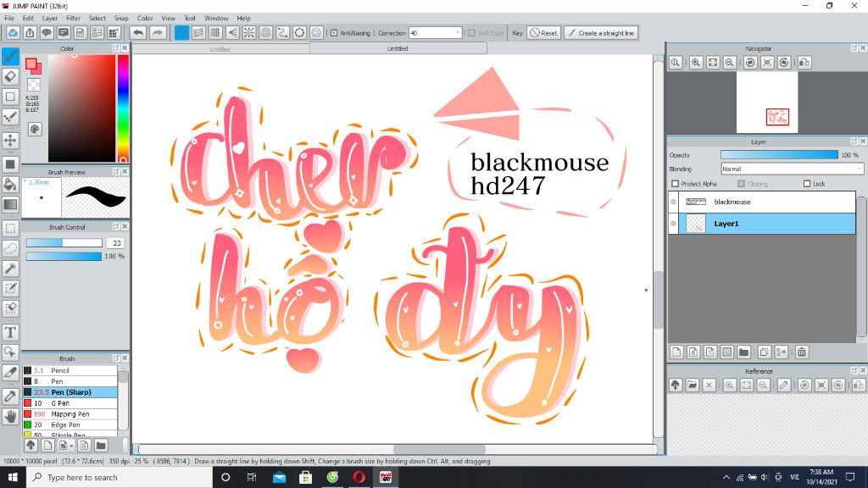
Task: Open Opera from the taskbar
Action: 359,477
